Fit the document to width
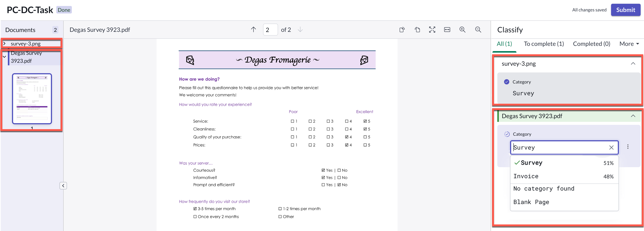Image resolution: width=644 pixels, height=231 pixels. coord(447,30)
